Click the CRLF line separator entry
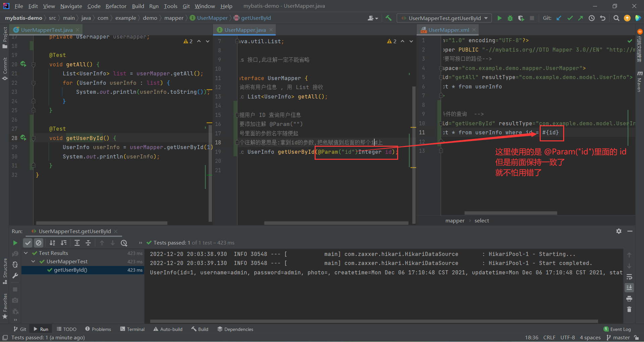644x342 pixels. 549,338
